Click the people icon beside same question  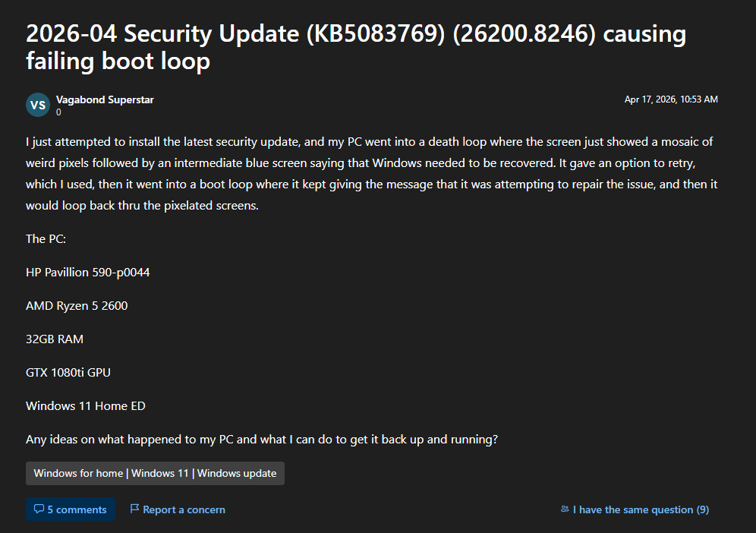pyautogui.click(x=564, y=509)
